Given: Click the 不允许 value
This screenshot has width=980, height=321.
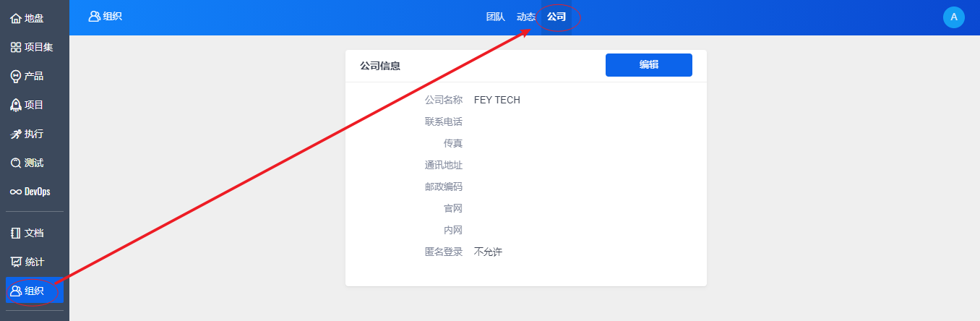Looking at the screenshot, I should tap(488, 252).
